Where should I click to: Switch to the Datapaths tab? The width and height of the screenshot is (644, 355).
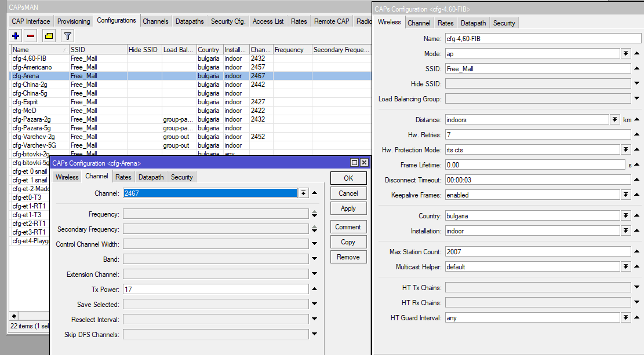190,21
